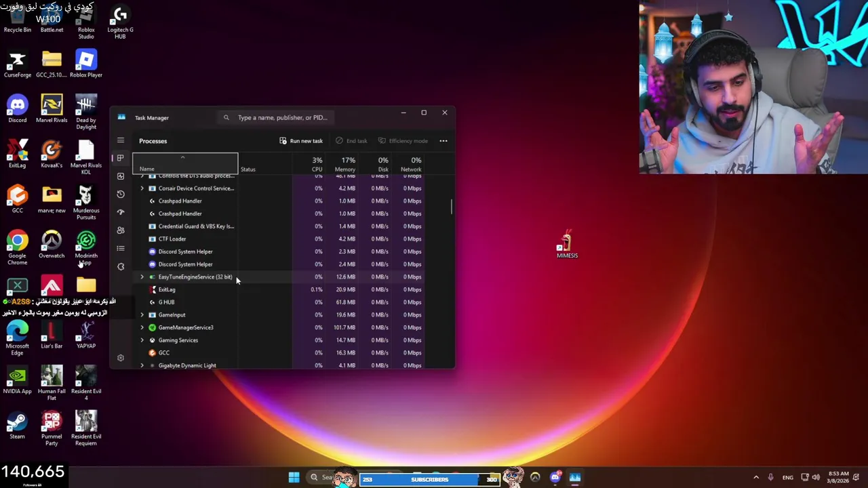Screen dimensions: 868x488
Task: Open the Recycle Bin on desktop
Action: 18,19
